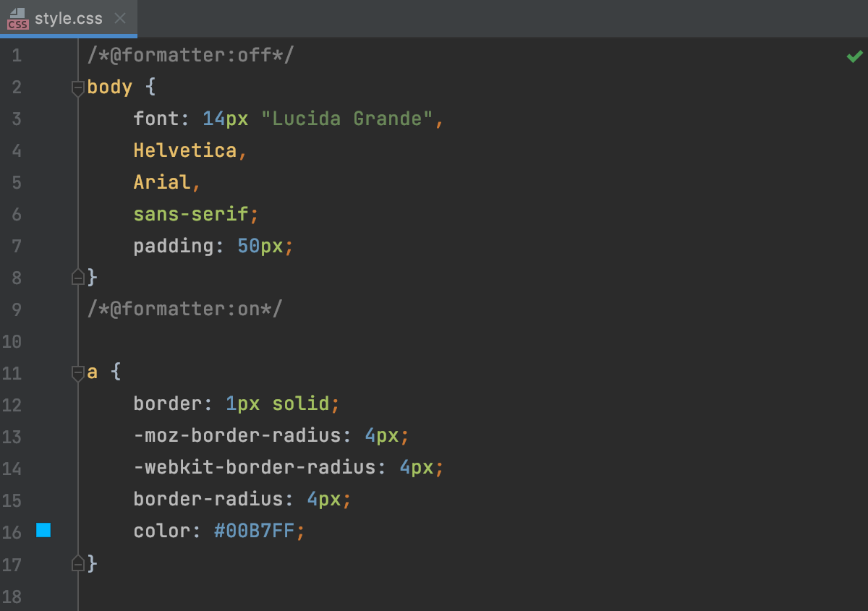
Task: Click the closing fold marker of a rule
Action: click(77, 563)
